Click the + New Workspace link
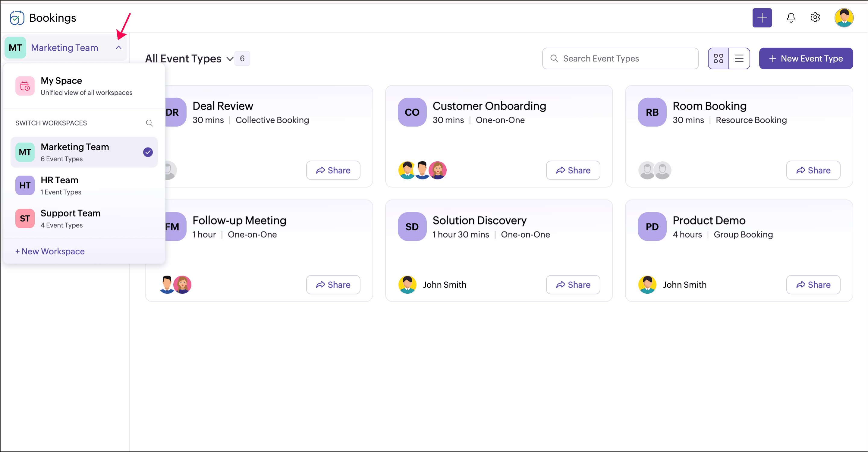Viewport: 868px width, 452px height. pos(50,251)
